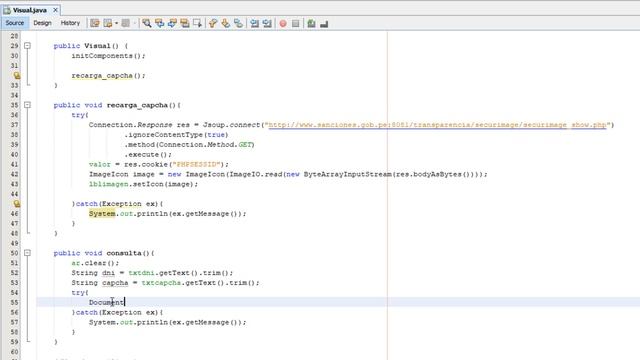The width and height of the screenshot is (640, 360).
Task: Toggle Rectangular Selection icon
Action: 198,23
